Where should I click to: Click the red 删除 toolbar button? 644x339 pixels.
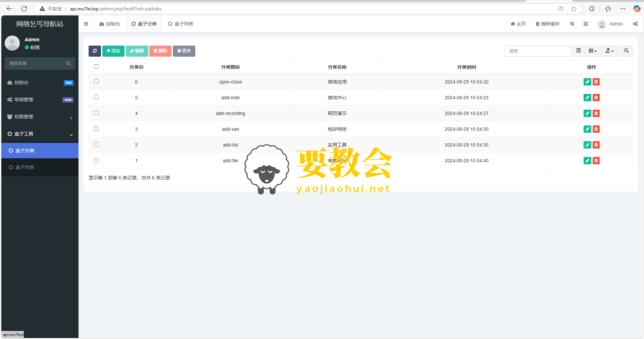[x=160, y=51]
